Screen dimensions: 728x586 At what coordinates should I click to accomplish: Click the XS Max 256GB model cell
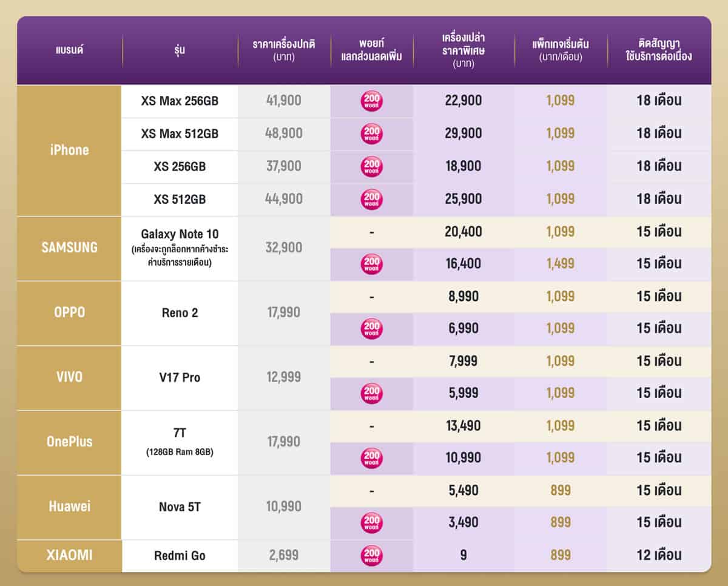tap(180, 101)
